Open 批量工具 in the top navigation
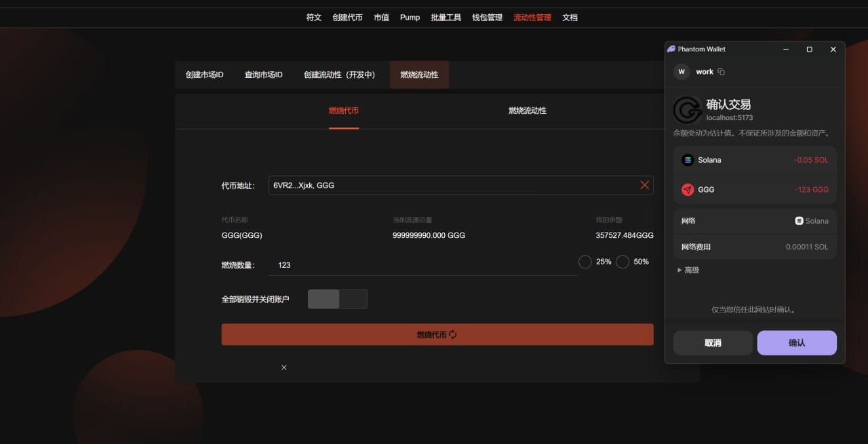868x444 pixels. point(446,18)
